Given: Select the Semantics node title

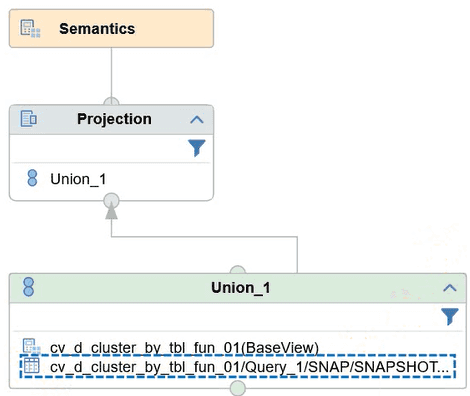Looking at the screenshot, I should point(97,29).
